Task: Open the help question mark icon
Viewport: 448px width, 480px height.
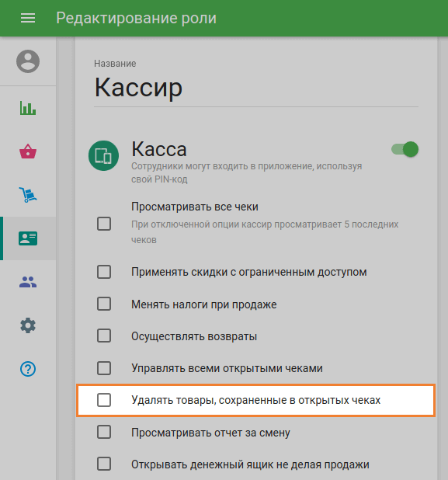Action: 28,369
